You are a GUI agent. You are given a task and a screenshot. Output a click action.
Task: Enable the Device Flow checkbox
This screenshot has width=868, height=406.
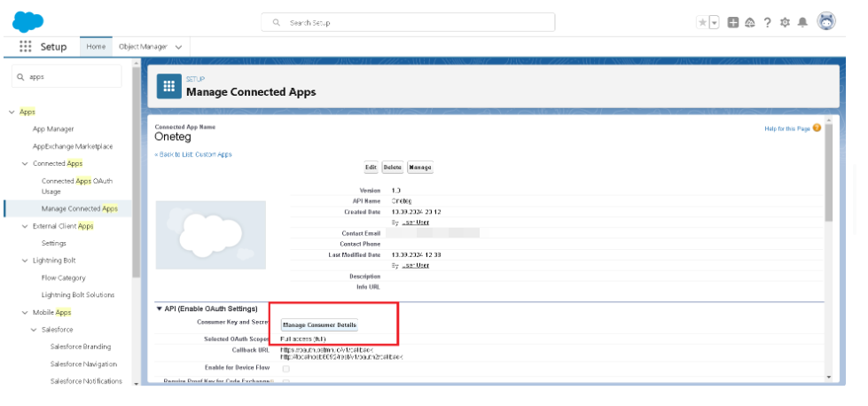(285, 369)
